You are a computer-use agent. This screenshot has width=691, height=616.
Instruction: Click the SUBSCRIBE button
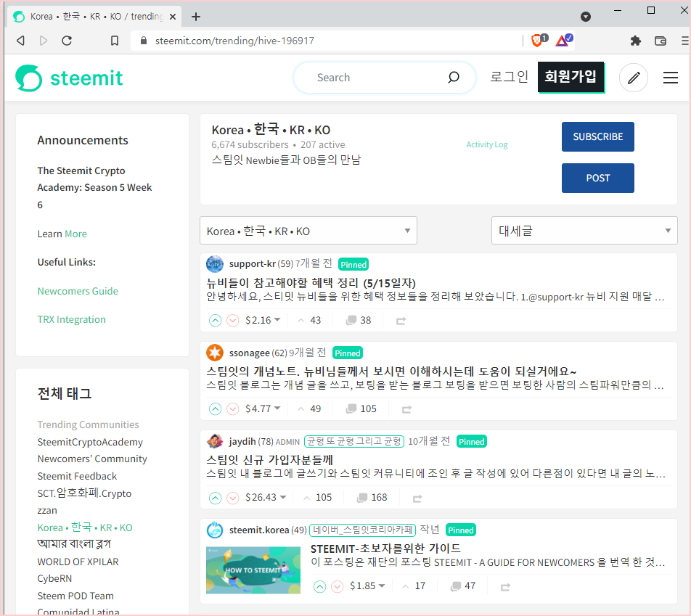pos(597,136)
